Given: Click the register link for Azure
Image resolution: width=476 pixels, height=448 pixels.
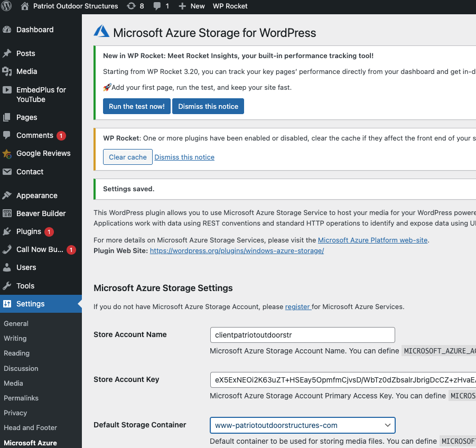Looking at the screenshot, I should tap(297, 306).
